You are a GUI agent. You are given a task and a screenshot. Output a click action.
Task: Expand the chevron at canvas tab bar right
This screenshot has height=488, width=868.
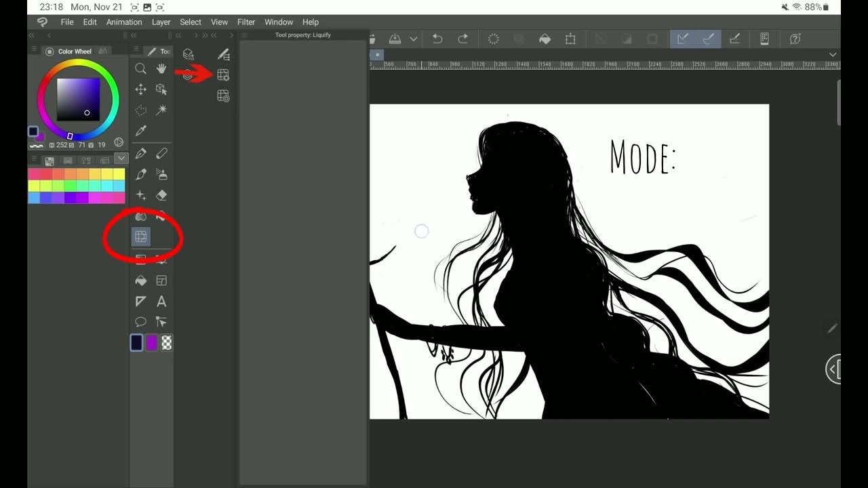point(833,55)
